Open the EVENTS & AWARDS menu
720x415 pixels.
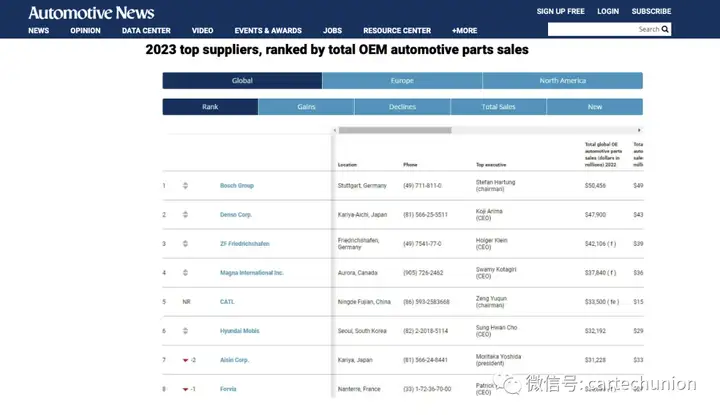(268, 31)
